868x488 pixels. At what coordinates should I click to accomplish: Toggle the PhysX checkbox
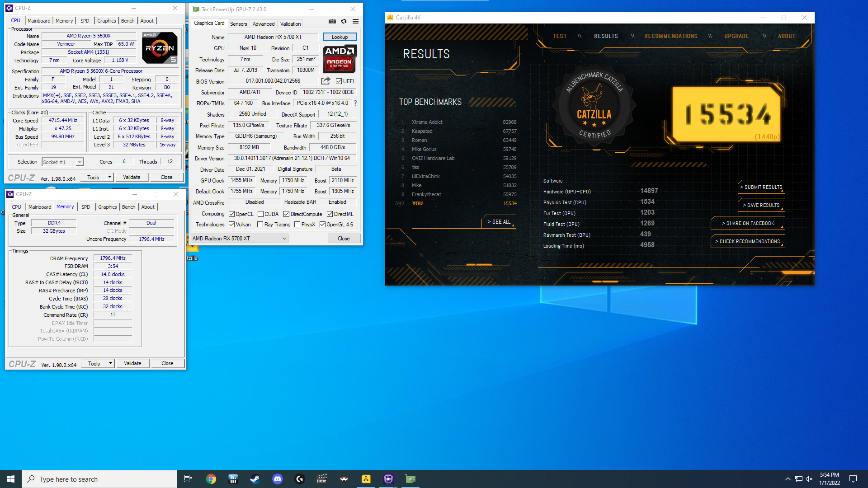click(297, 225)
